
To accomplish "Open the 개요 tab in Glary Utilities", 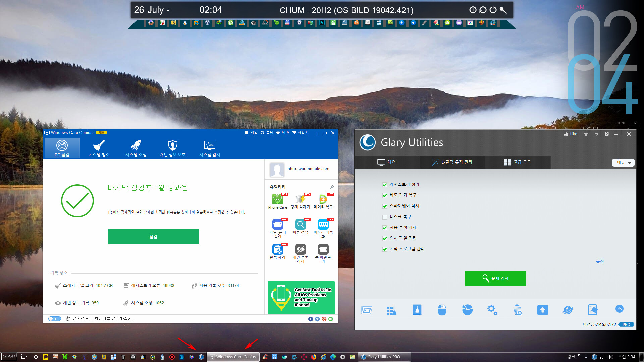I will pos(387,162).
